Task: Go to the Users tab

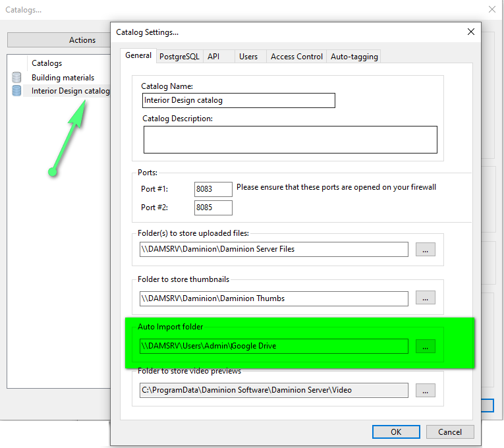Action: tap(248, 57)
